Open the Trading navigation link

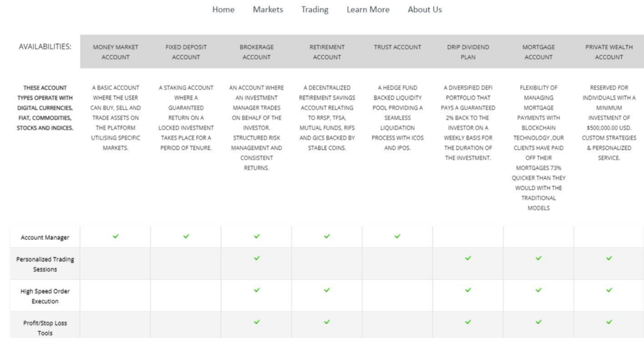coord(314,9)
